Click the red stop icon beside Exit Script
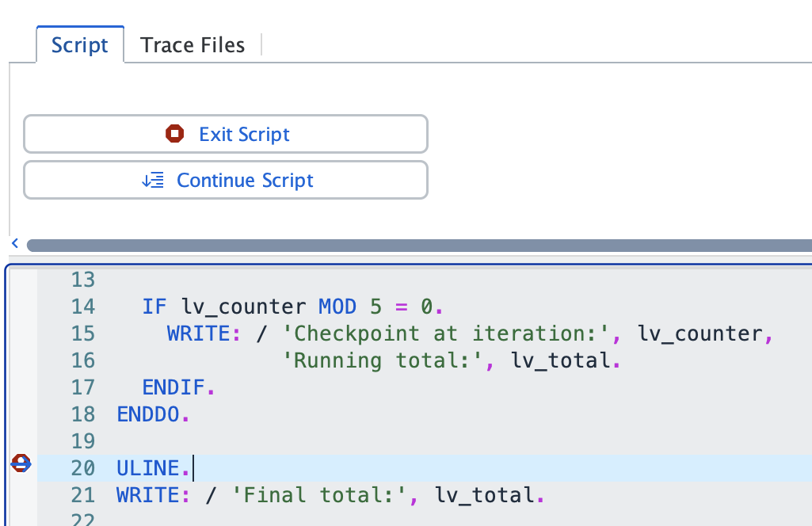812x526 pixels. [174, 134]
